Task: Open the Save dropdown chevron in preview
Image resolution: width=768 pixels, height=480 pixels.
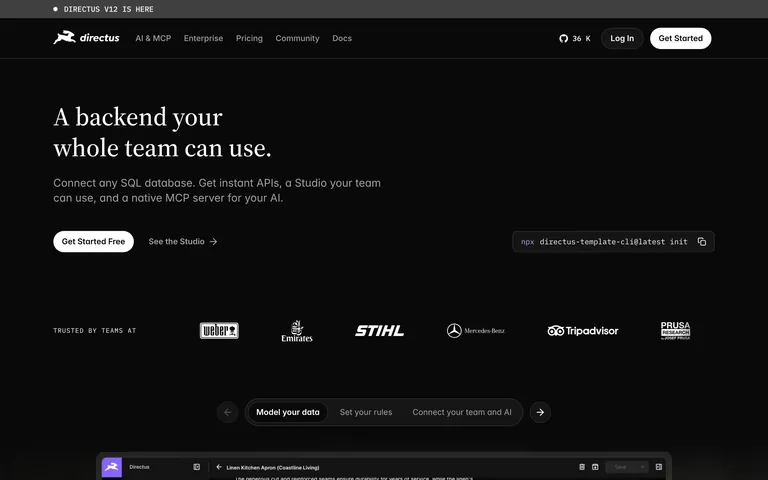Action: point(642,467)
